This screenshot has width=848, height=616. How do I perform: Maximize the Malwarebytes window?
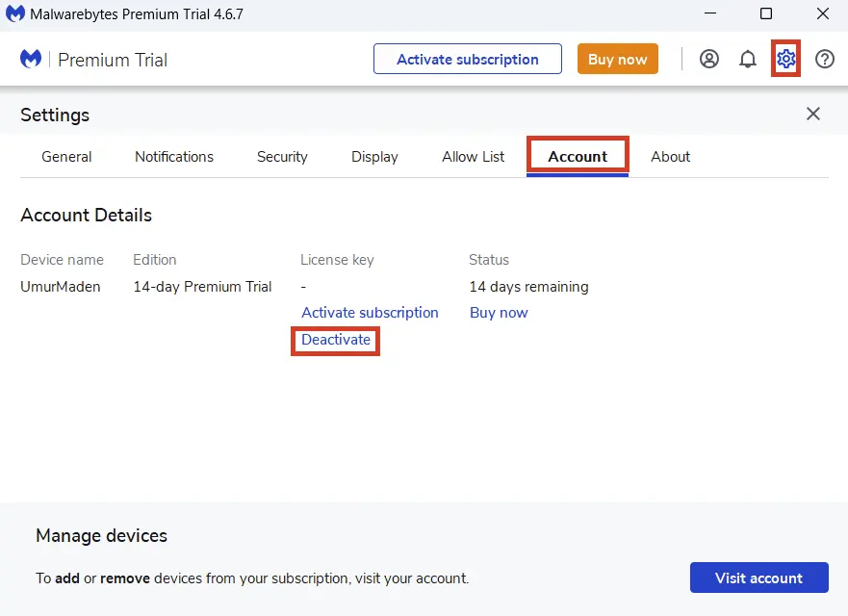tap(766, 13)
